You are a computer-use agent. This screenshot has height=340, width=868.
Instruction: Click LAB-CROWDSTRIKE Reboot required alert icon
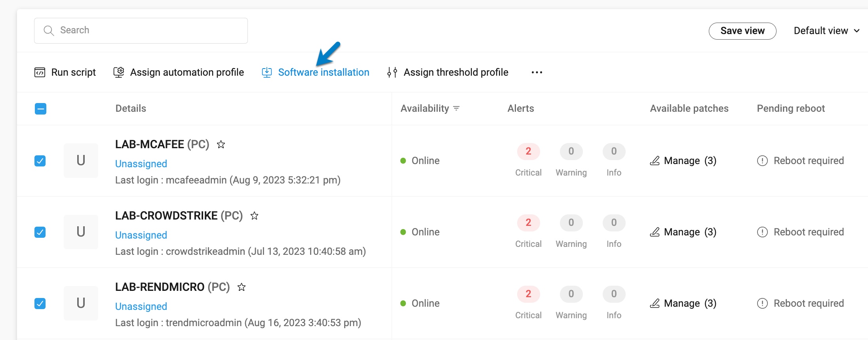762,232
